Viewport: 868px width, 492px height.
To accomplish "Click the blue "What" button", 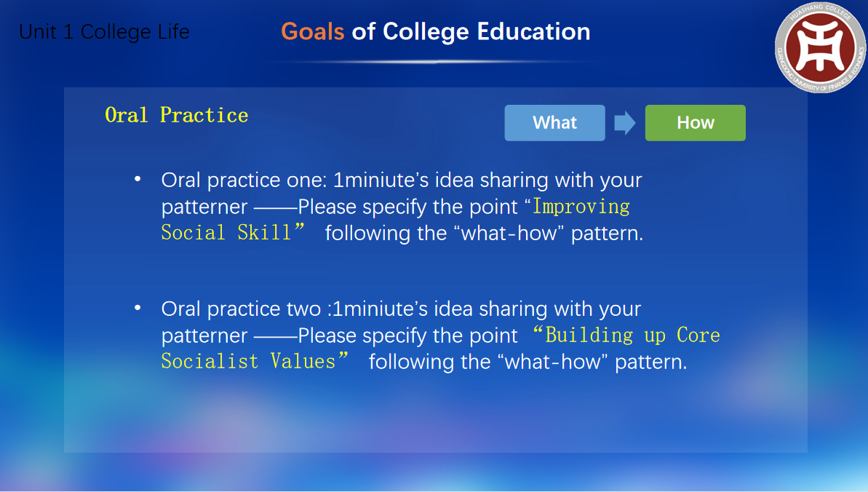I will coord(554,123).
